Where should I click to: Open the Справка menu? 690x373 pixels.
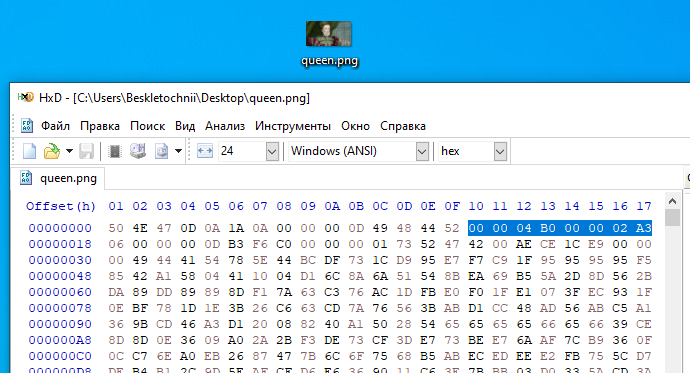[x=403, y=126]
